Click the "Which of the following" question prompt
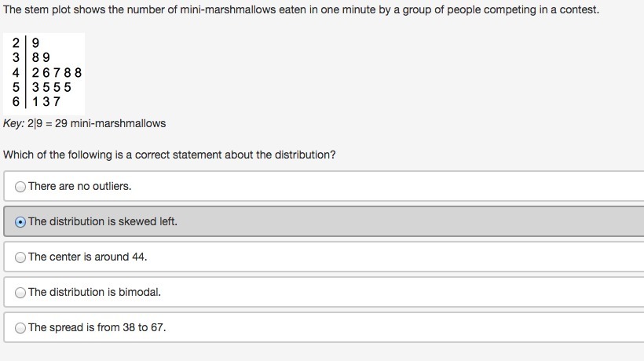Image resolution: width=644 pixels, height=361 pixels. [169, 155]
